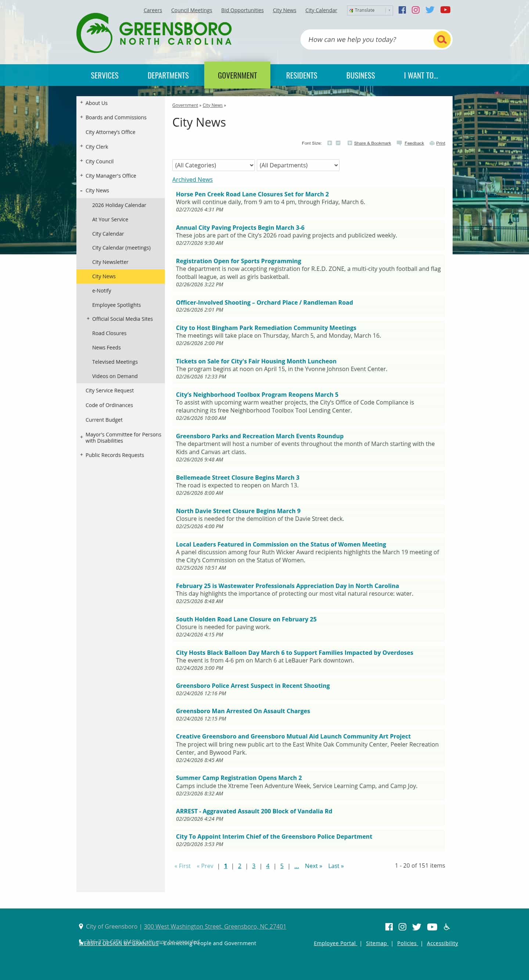This screenshot has width=529, height=980.
Task: Go to page 3 of results
Action: click(253, 866)
